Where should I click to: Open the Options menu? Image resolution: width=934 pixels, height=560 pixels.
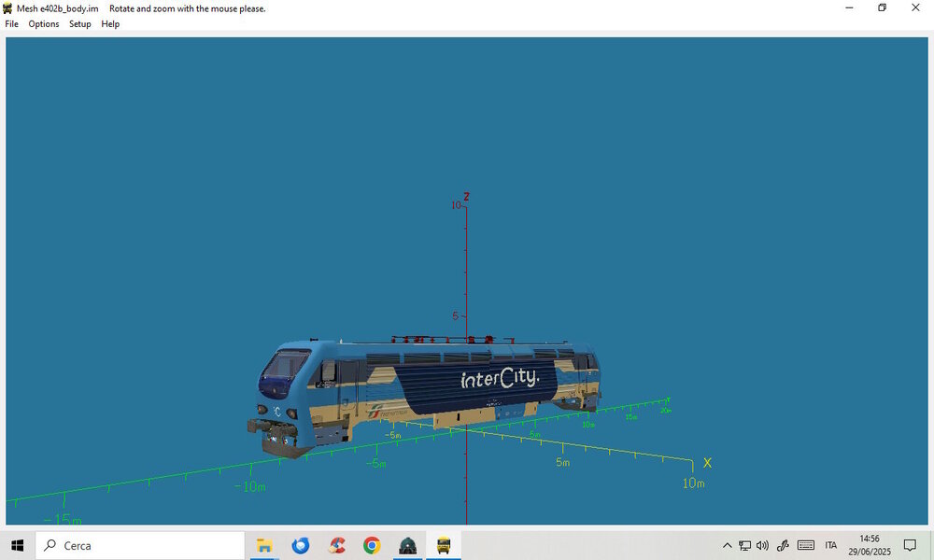44,24
